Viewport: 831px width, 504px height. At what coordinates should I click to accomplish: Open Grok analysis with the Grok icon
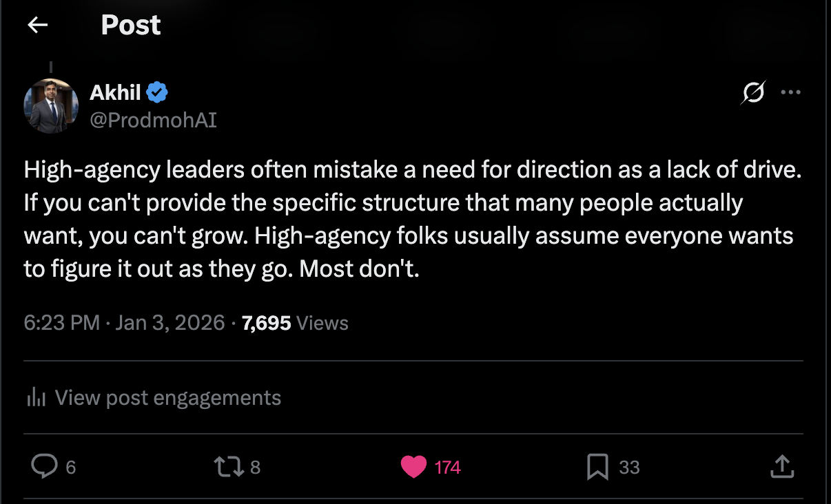(x=752, y=92)
